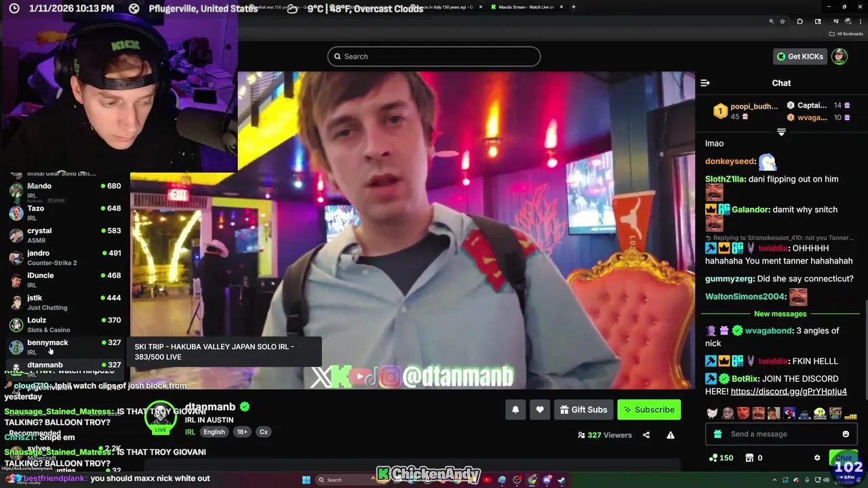Open Discord icon in taskbar
This screenshot has height=488, width=868.
pos(547,480)
